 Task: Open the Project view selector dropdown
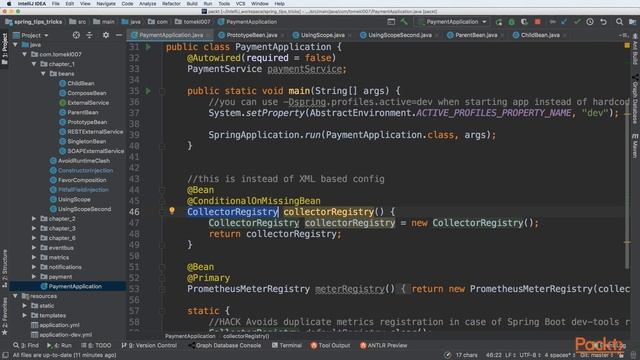(31, 35)
